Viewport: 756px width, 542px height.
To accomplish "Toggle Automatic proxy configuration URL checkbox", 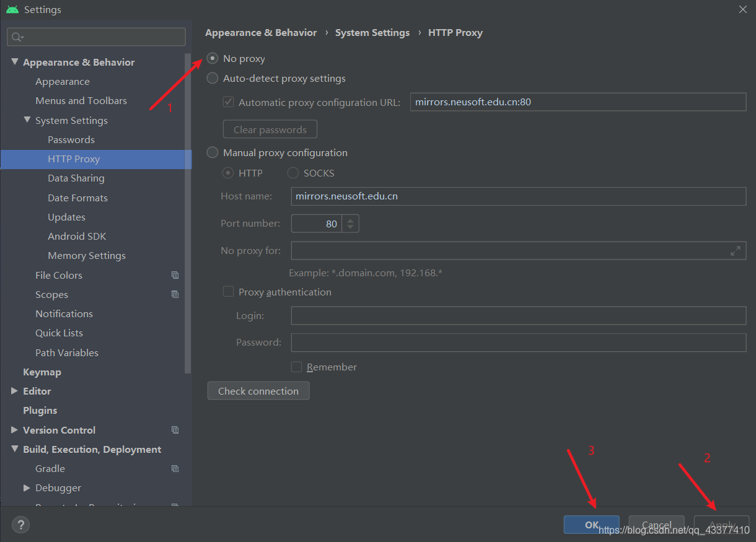I will coord(229,102).
